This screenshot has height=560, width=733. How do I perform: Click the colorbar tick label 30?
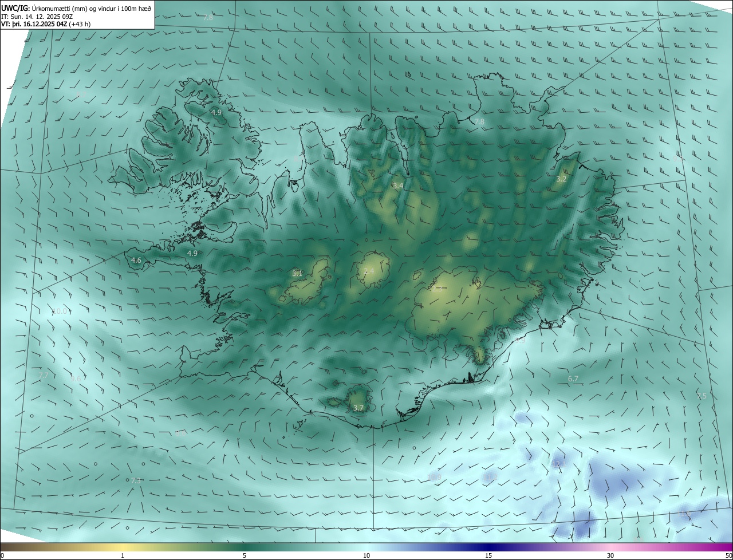click(610, 555)
